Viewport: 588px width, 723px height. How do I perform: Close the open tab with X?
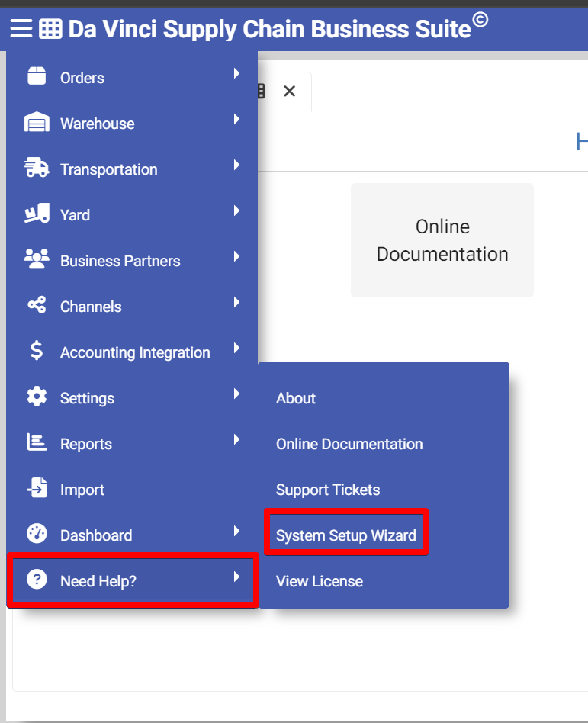pos(289,91)
